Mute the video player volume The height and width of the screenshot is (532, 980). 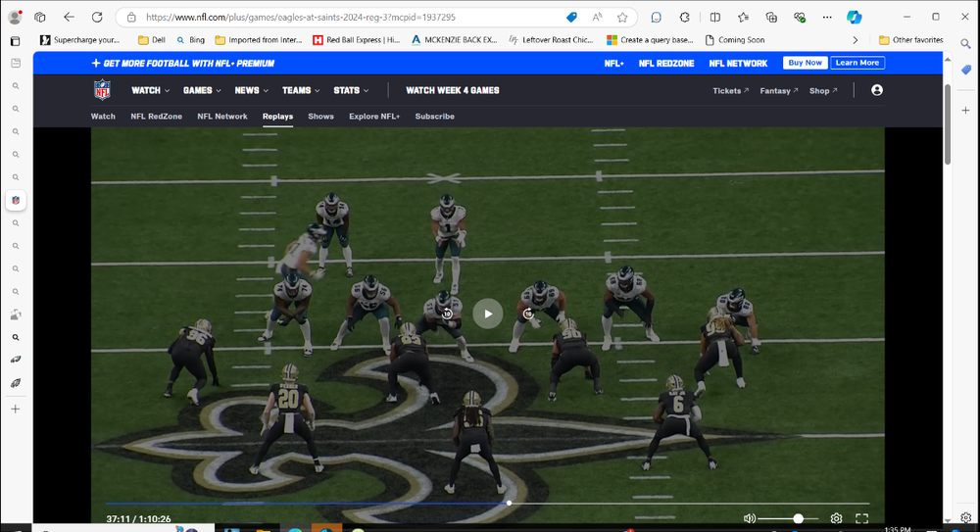coord(750,518)
